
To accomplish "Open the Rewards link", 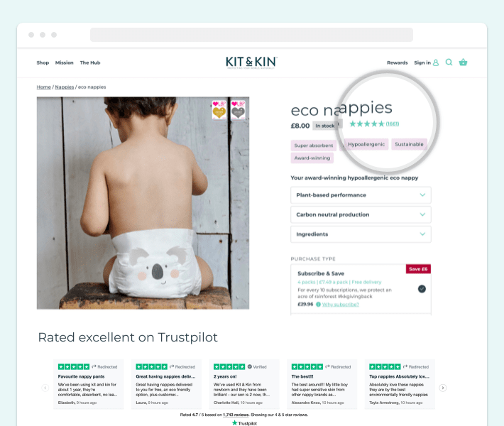I will pos(398,62).
